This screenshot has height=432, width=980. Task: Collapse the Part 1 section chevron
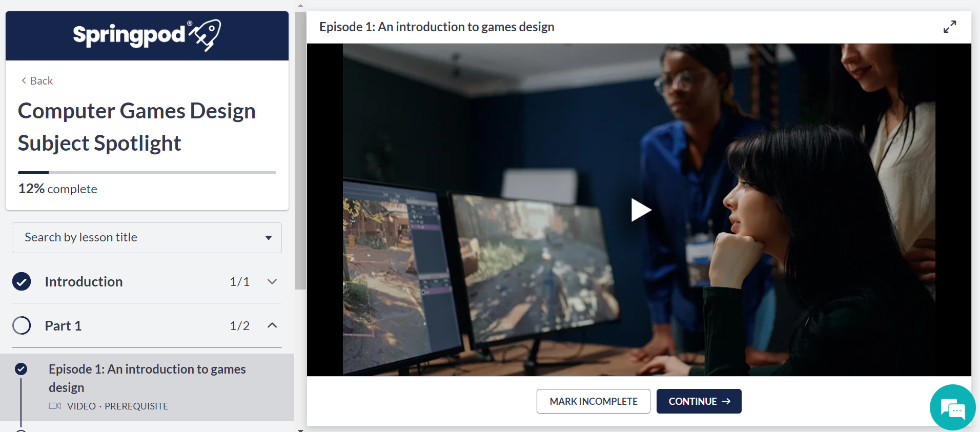(x=272, y=325)
